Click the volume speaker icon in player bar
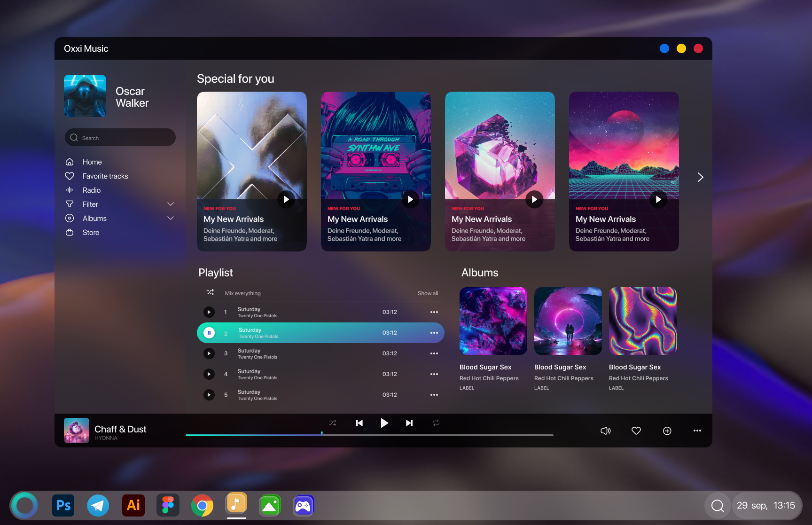This screenshot has width=812, height=525. click(606, 431)
